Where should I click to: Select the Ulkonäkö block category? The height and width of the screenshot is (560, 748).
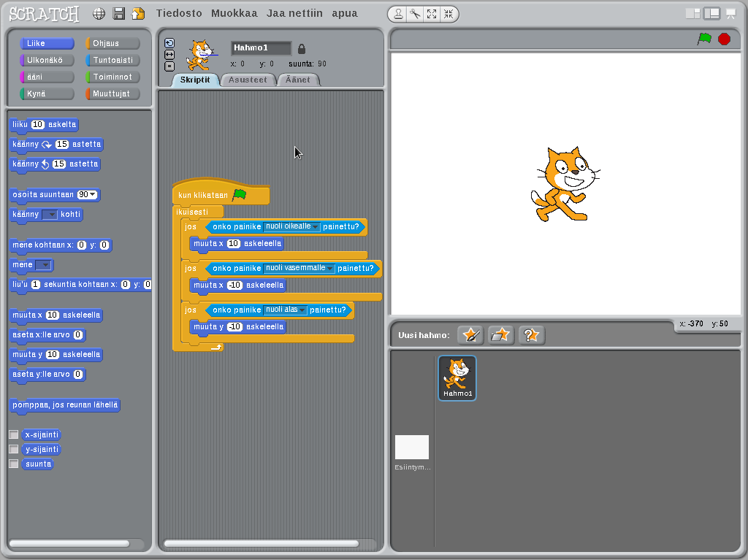(x=47, y=60)
